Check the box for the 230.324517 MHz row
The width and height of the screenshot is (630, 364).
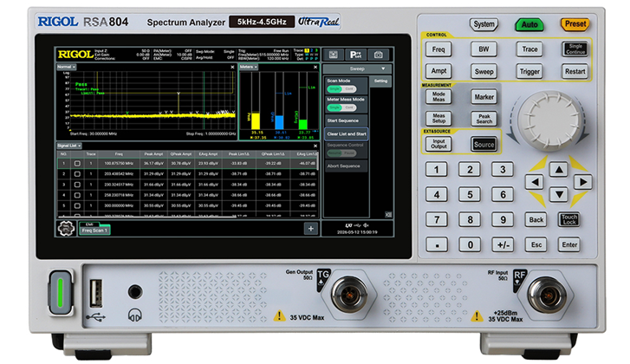(x=77, y=185)
